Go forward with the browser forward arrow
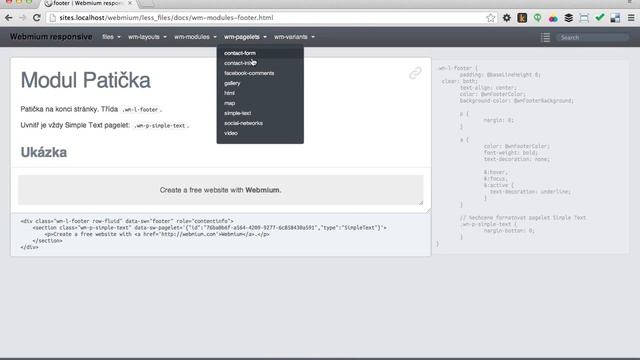The width and height of the screenshot is (640, 360). point(22,18)
